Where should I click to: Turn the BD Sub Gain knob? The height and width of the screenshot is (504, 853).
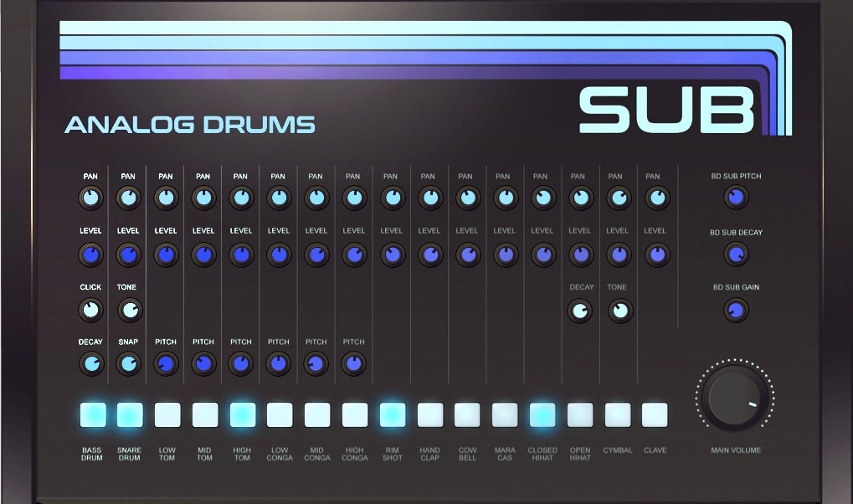(x=734, y=309)
